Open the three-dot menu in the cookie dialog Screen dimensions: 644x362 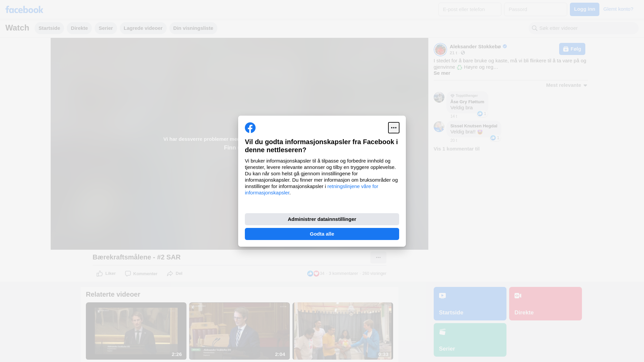pyautogui.click(x=393, y=128)
